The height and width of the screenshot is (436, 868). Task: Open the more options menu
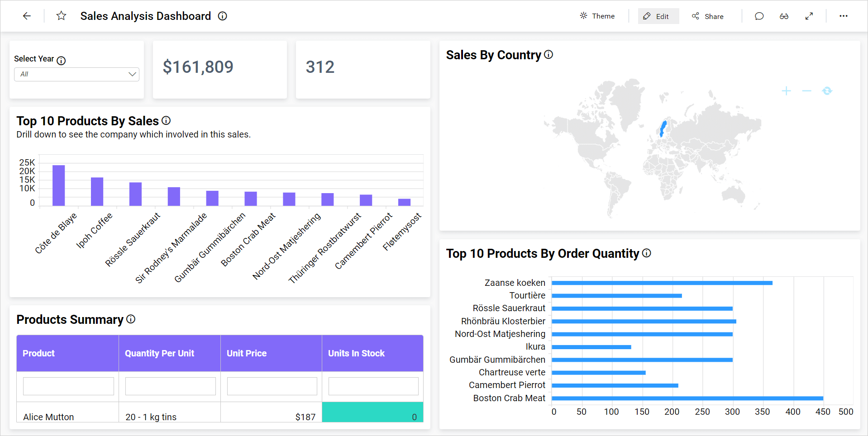[844, 16]
